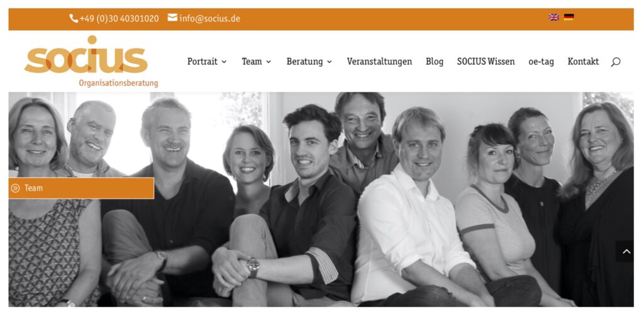Open search with the magnifier icon
Screen dimensions: 644x316
(x=615, y=62)
